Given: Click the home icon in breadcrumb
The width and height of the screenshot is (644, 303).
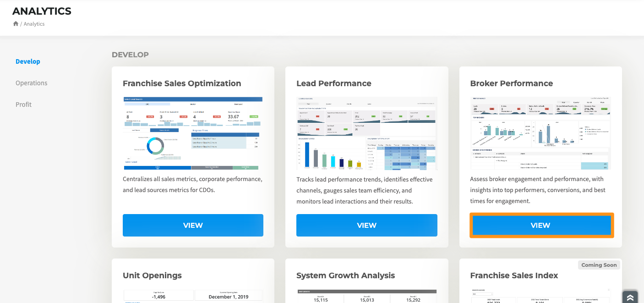Looking at the screenshot, I should [x=16, y=24].
